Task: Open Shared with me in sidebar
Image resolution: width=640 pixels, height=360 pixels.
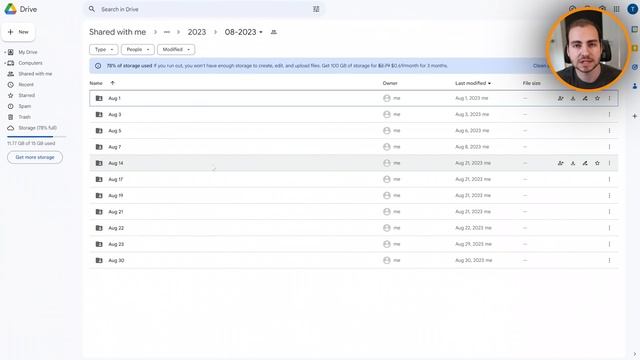Action: pyautogui.click(x=35, y=74)
